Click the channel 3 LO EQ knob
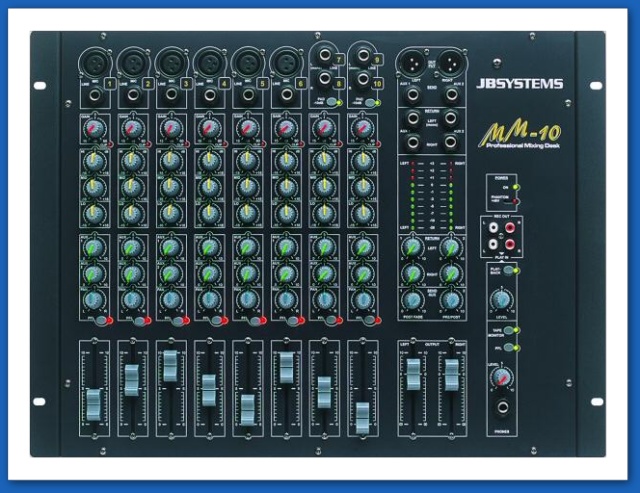Image resolution: width=640 pixels, height=493 pixels. coord(171,213)
